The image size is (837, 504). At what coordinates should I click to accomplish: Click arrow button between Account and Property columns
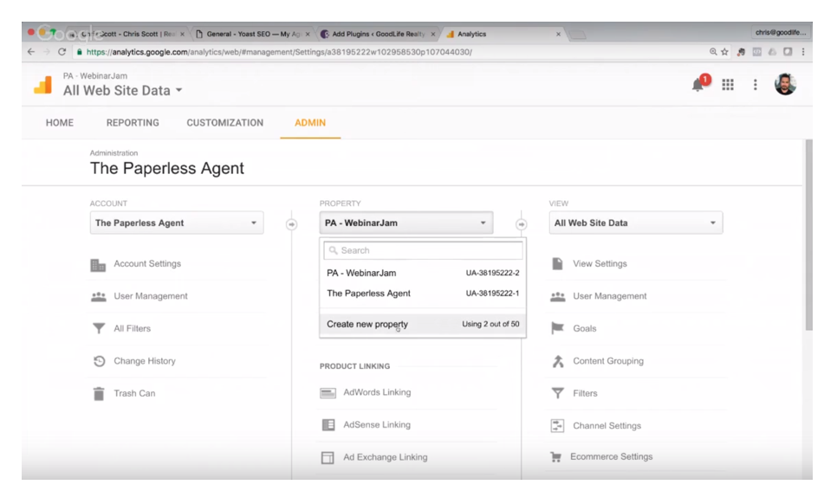click(x=291, y=224)
